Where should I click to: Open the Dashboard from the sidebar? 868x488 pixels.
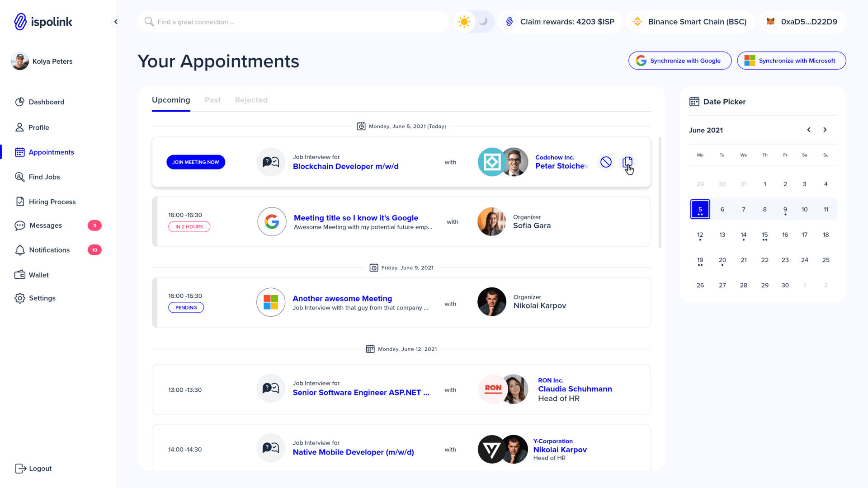45,102
